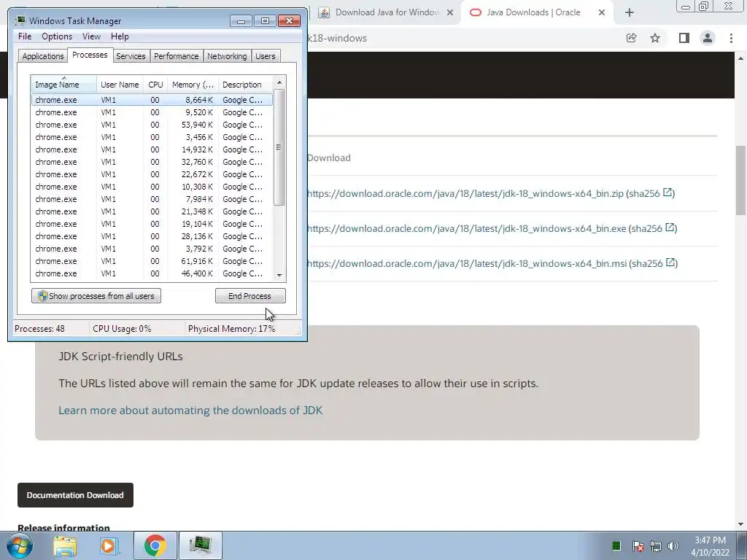The height and width of the screenshot is (560, 747).
Task: Click Show processes from all users
Action: [96, 296]
